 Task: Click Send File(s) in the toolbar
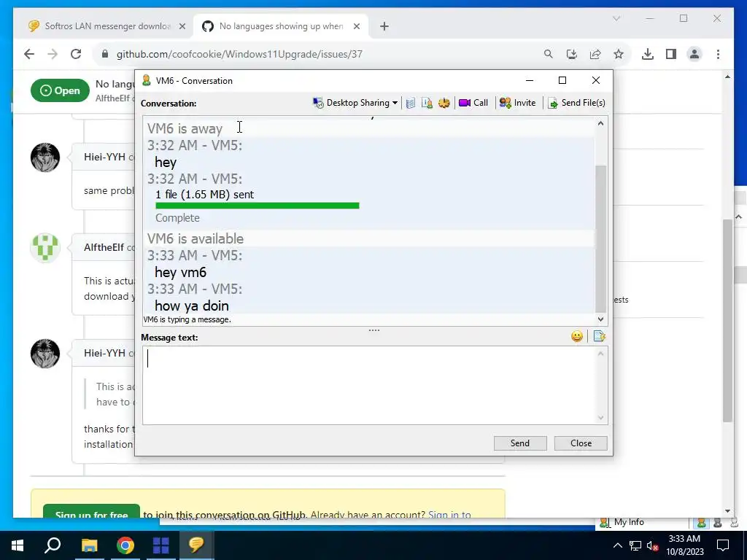(x=576, y=103)
